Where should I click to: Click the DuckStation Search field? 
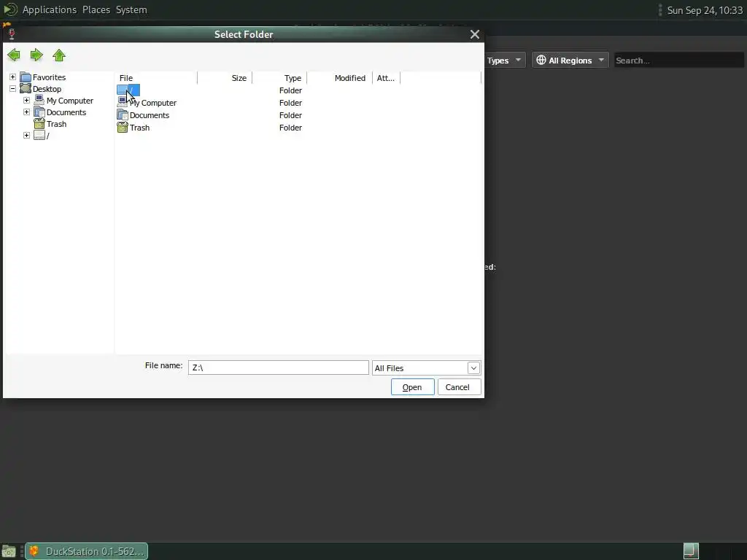tap(678, 61)
